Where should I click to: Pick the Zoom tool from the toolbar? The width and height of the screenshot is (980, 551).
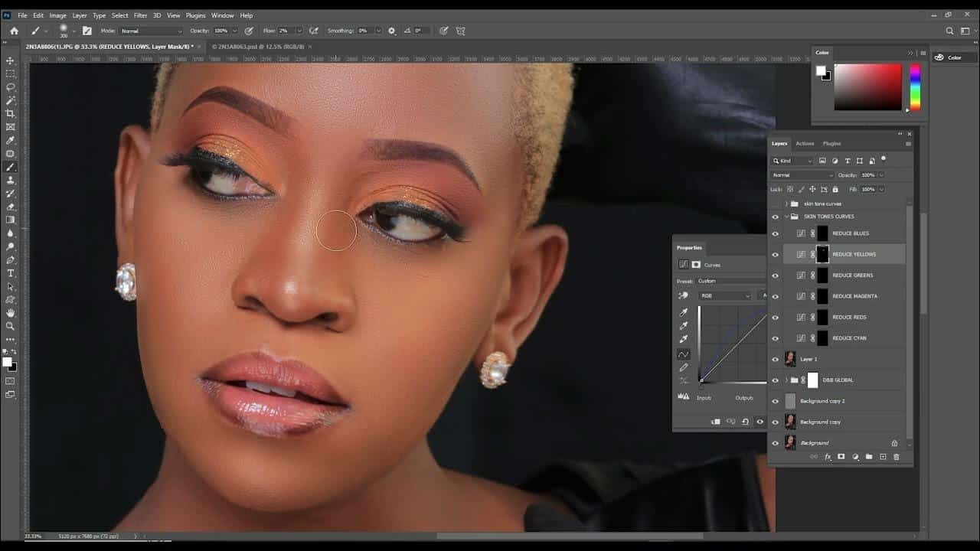point(10,326)
